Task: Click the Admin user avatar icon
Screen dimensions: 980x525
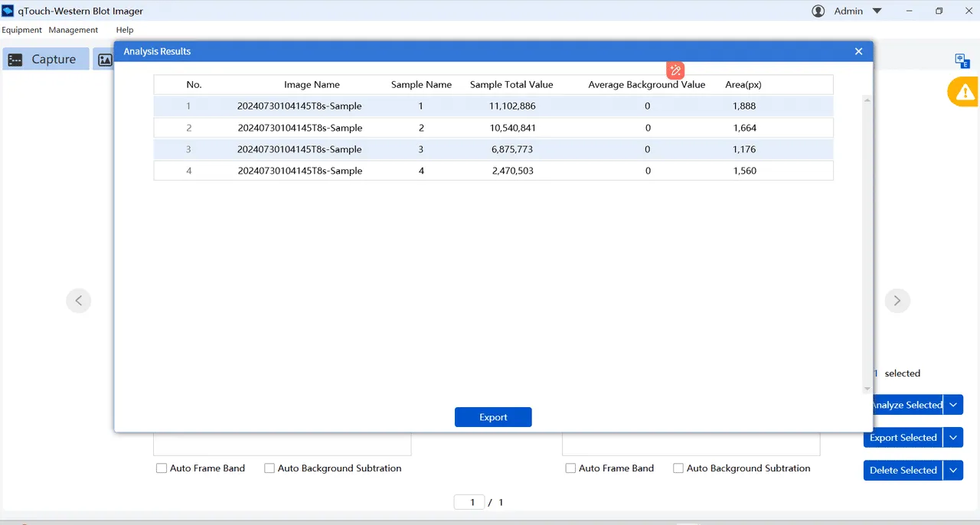Action: (818, 11)
